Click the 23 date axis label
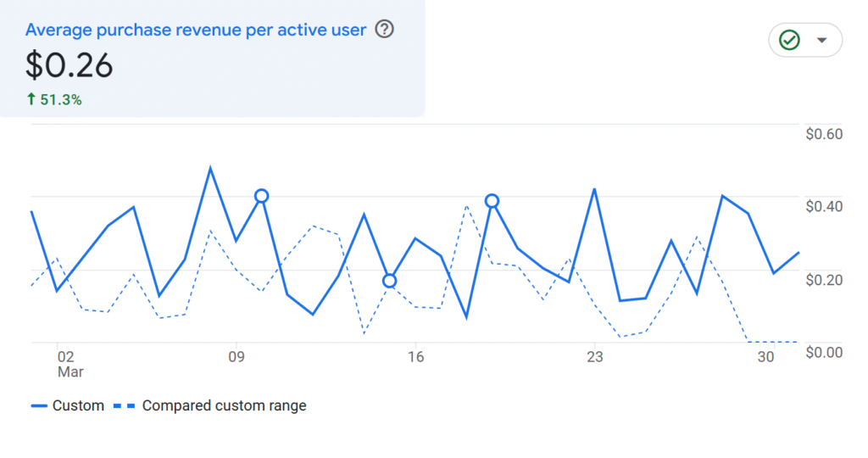The width and height of the screenshot is (868, 458). pyautogui.click(x=595, y=357)
